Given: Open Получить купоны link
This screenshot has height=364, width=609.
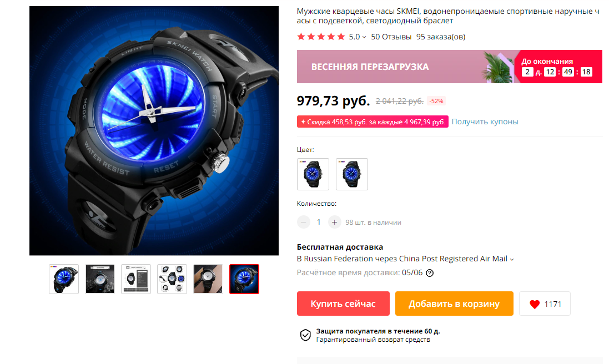Looking at the screenshot, I should click(x=485, y=122).
